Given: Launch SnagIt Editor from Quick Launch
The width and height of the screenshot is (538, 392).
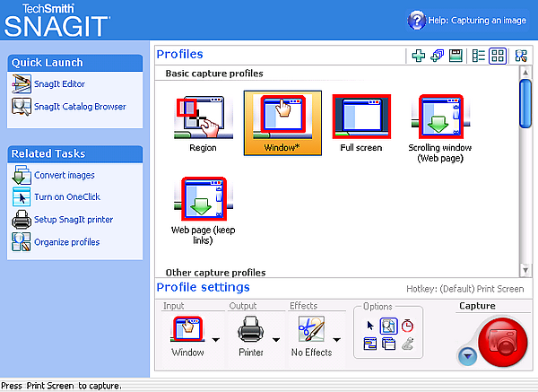Looking at the screenshot, I should pyautogui.click(x=48, y=83).
